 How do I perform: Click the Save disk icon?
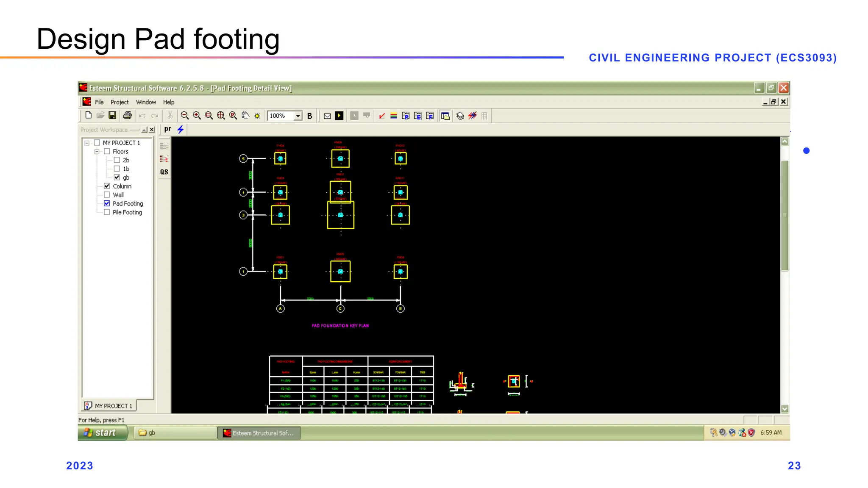[x=112, y=115]
